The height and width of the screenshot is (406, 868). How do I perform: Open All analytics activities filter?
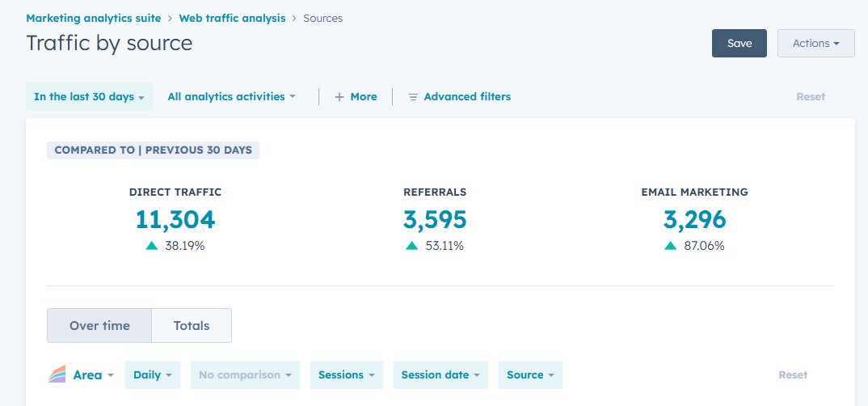(231, 97)
